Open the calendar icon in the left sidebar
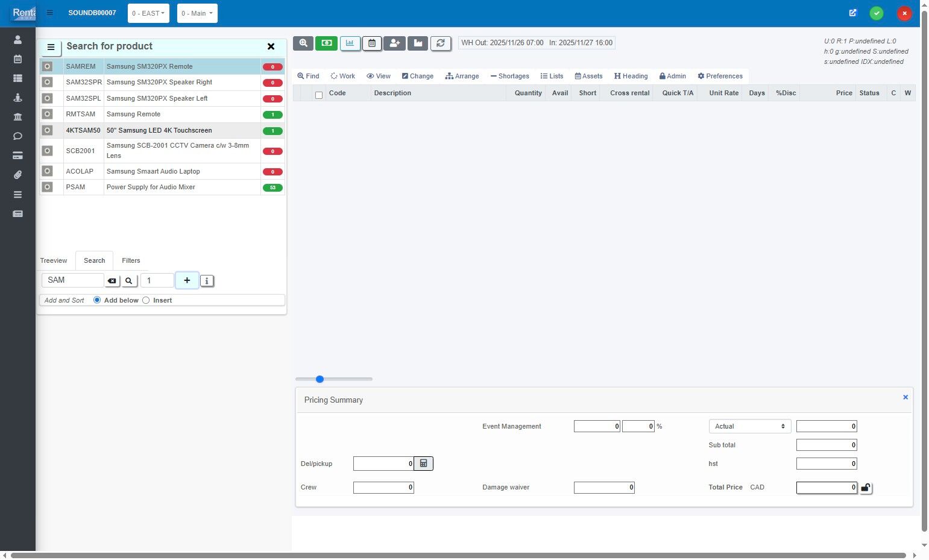The width and height of the screenshot is (929, 560). (17, 59)
